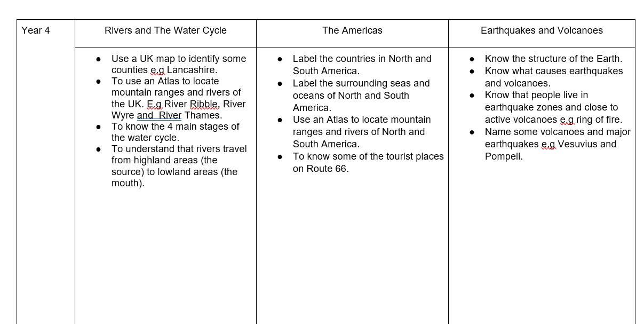
Task: Click the final word mouth in Rivers column
Action: click(x=127, y=183)
